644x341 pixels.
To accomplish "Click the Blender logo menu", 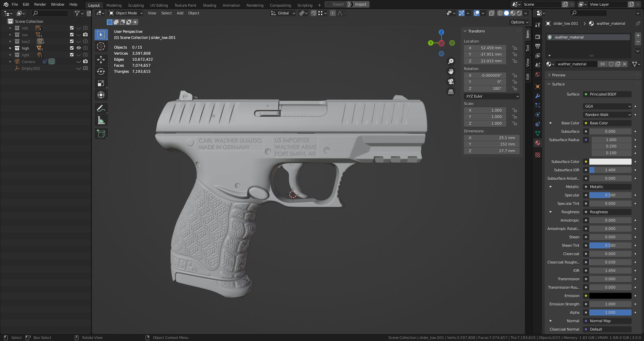I will point(6,4).
